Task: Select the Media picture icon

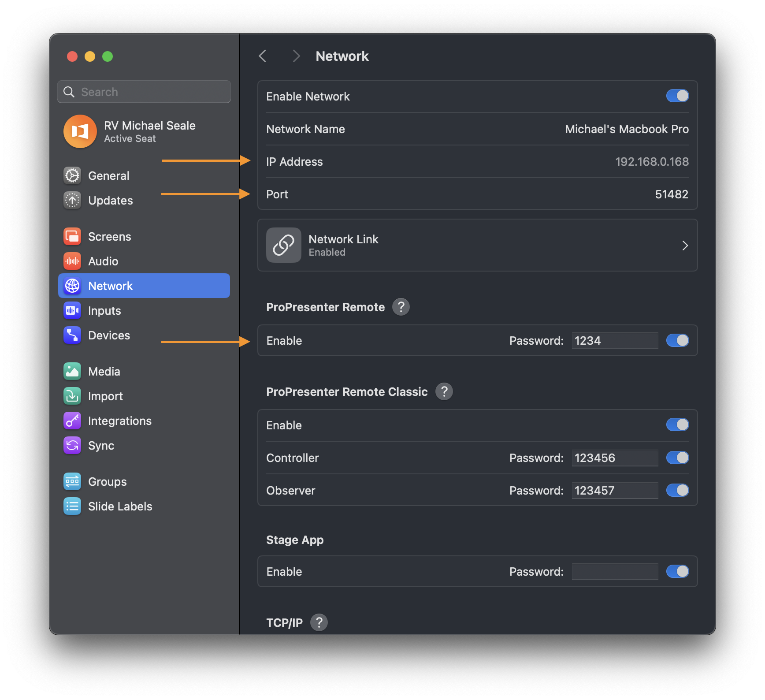Action: (72, 371)
